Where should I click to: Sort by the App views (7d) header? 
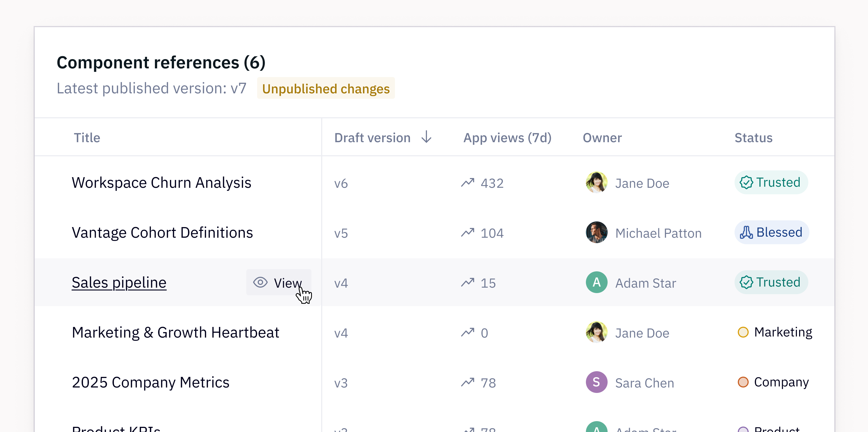507,138
